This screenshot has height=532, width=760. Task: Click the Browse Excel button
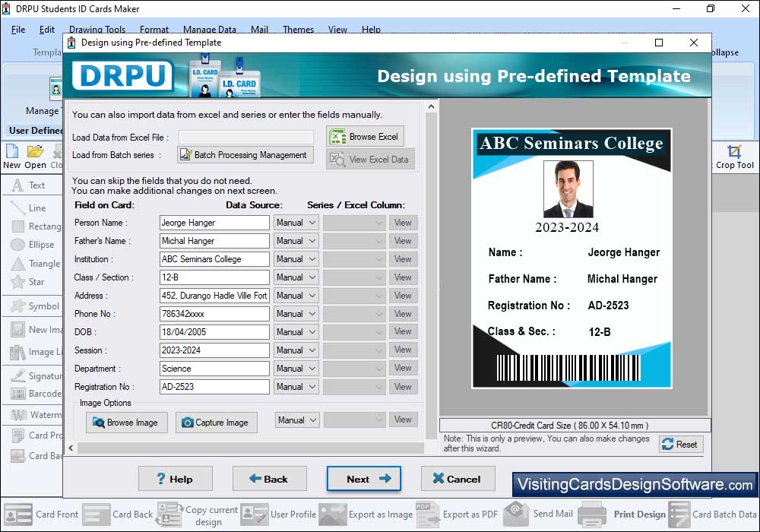coord(365,137)
